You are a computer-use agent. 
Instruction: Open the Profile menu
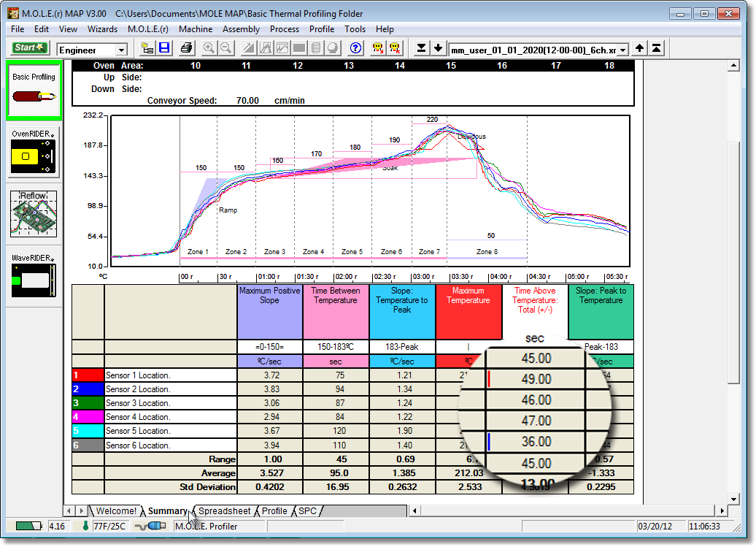pos(322,29)
